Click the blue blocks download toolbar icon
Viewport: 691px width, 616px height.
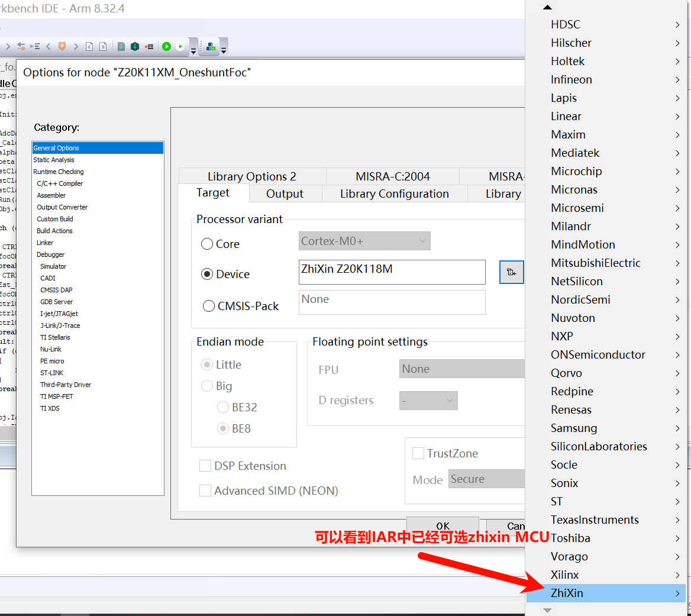(x=211, y=46)
